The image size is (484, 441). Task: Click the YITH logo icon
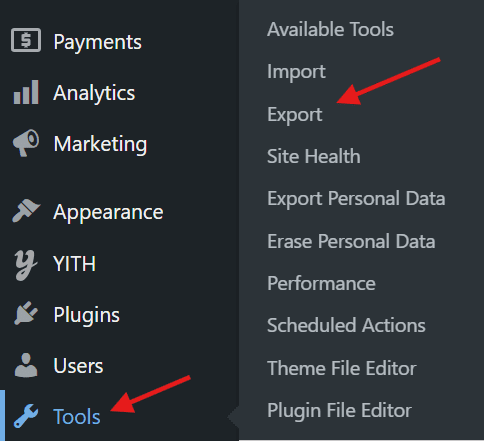[x=26, y=265]
